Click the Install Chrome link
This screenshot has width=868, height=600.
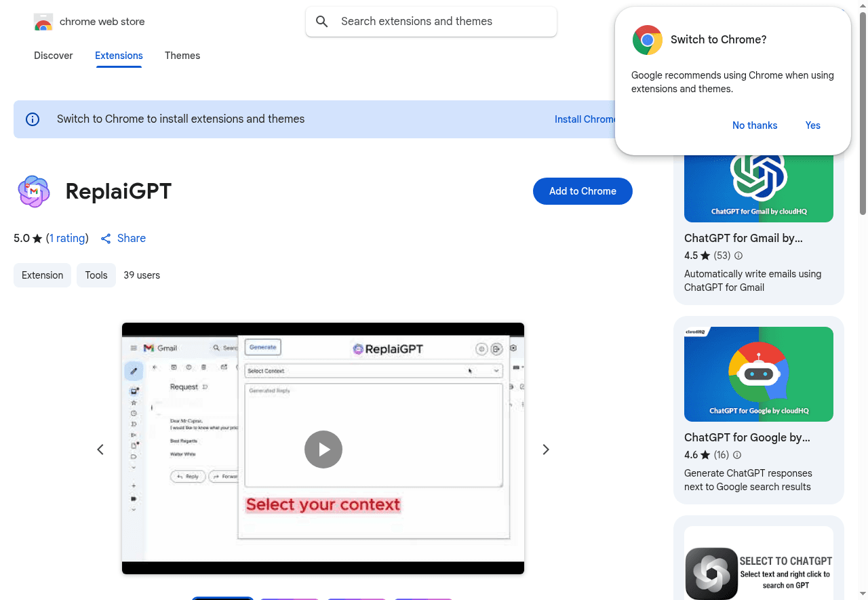click(585, 119)
